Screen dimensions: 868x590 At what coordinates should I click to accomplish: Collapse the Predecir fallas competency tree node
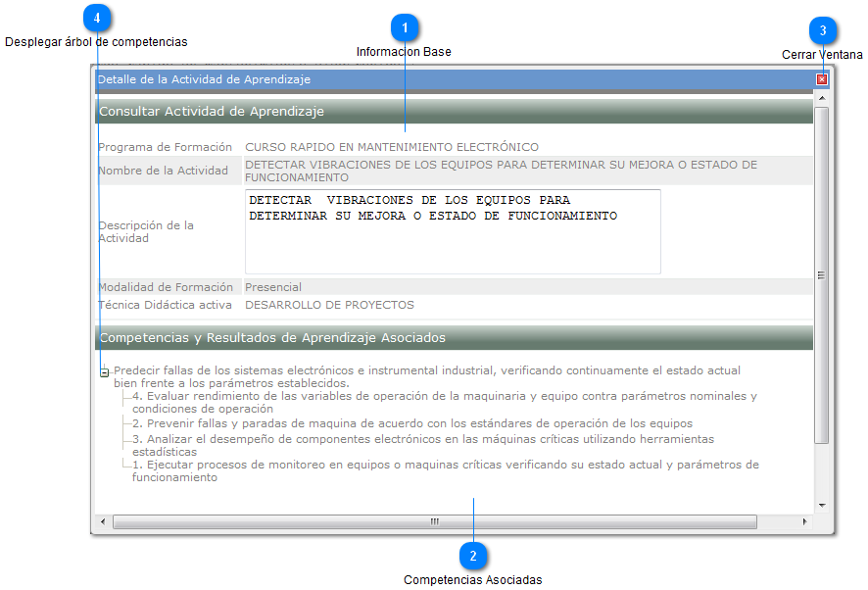[x=104, y=372]
